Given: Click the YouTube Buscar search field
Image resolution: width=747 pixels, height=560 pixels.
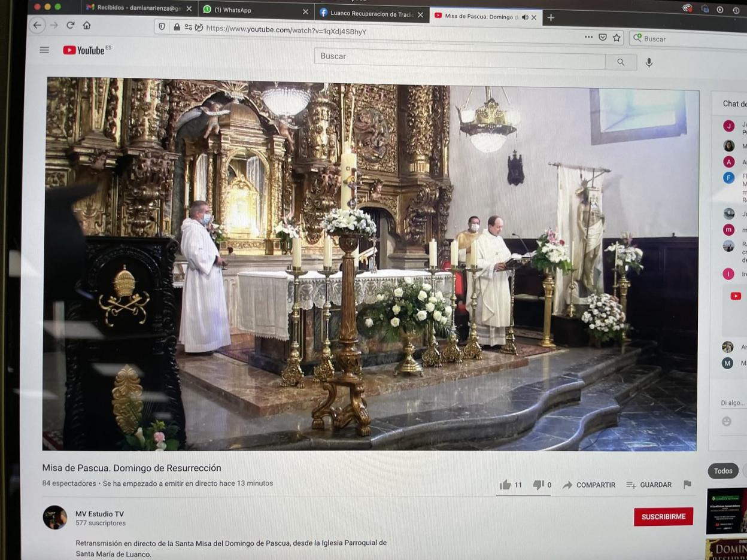Looking at the screenshot, I should click(x=459, y=57).
